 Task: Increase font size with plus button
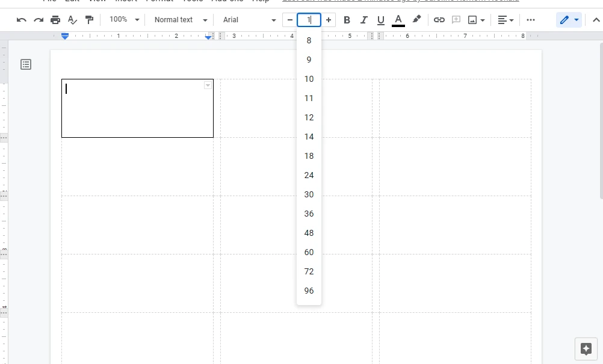(x=329, y=20)
